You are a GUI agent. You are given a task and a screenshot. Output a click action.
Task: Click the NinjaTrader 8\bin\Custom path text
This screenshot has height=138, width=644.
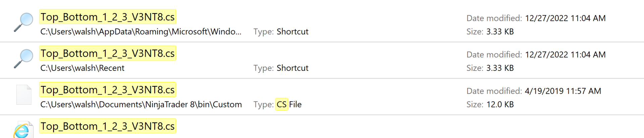[141, 104]
